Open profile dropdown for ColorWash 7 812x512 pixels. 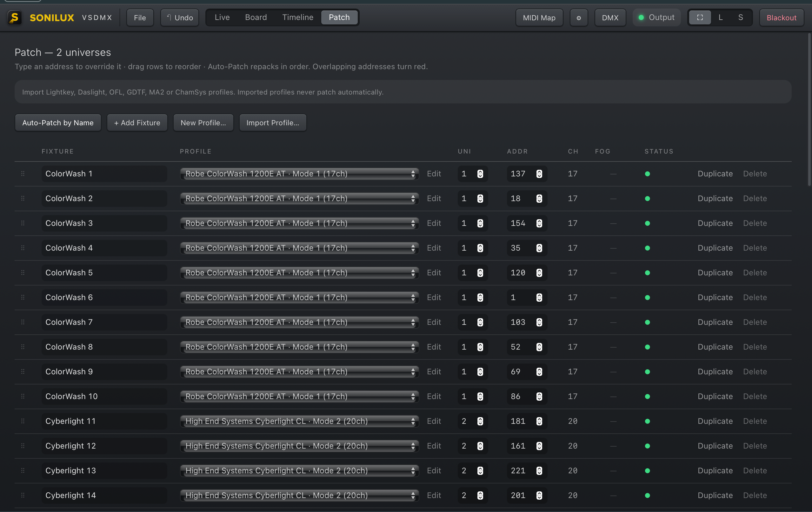point(299,322)
